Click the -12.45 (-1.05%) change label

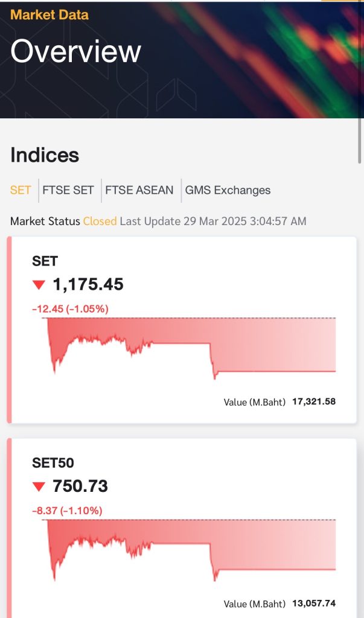coord(70,309)
